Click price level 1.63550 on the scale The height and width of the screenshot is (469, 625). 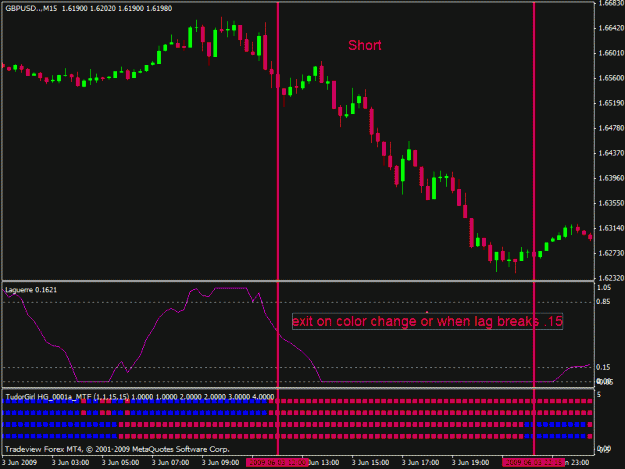[611, 203]
